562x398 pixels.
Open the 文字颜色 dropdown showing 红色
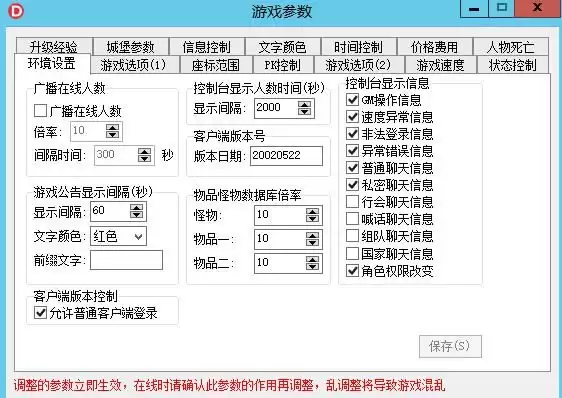(x=118, y=236)
